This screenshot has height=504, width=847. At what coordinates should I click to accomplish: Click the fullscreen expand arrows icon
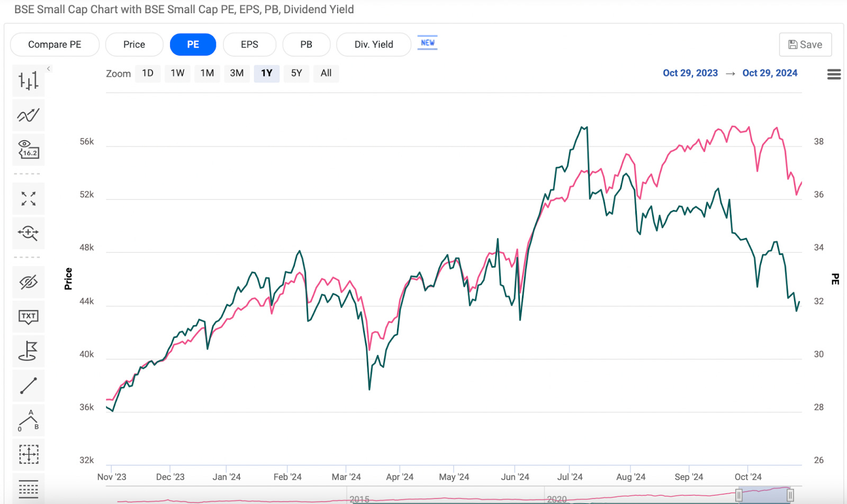pyautogui.click(x=29, y=199)
